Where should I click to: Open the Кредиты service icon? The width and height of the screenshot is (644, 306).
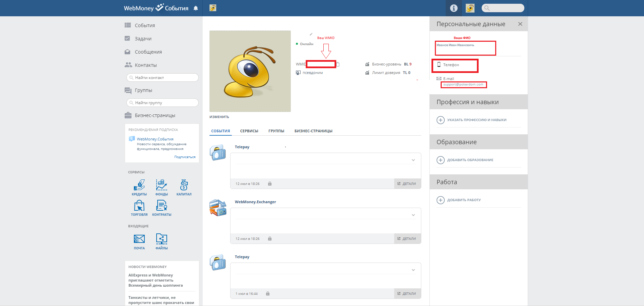pyautogui.click(x=139, y=188)
